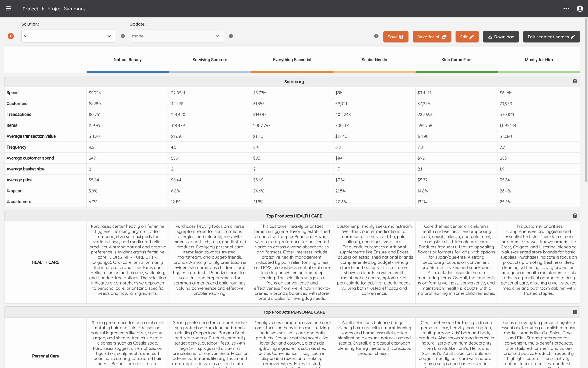This screenshot has width=588, height=368.
Task: Click the Edit button
Action: 467,37
